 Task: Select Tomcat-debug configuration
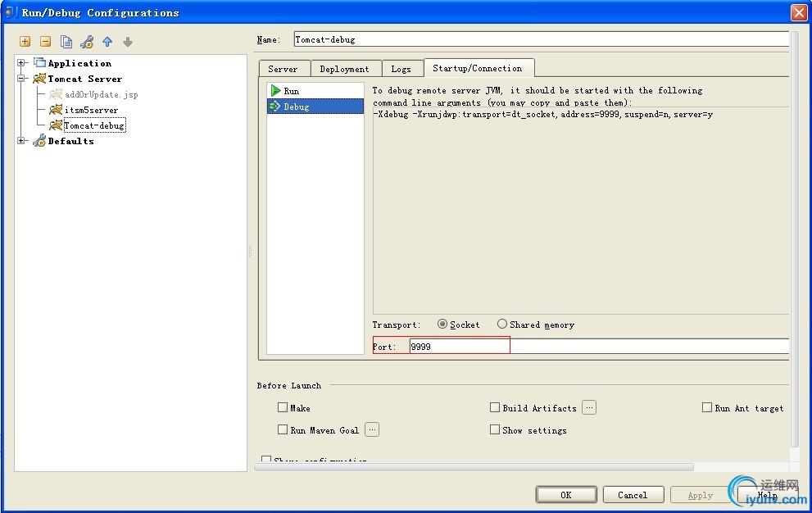point(94,125)
